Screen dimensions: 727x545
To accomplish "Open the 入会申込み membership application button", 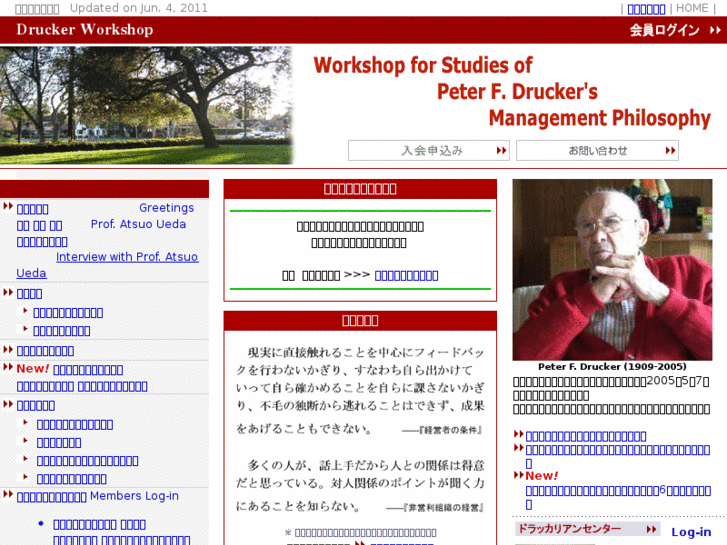I will pos(429,150).
